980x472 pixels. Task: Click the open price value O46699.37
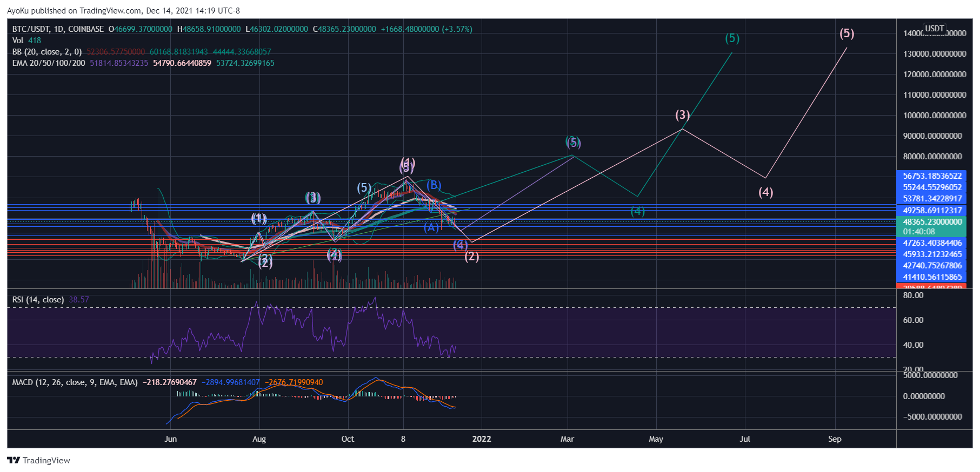pos(141,29)
